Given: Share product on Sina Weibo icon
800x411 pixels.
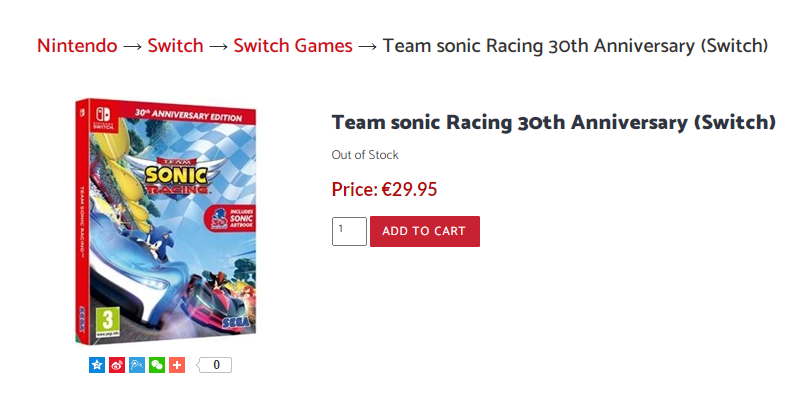Looking at the screenshot, I should (x=117, y=365).
